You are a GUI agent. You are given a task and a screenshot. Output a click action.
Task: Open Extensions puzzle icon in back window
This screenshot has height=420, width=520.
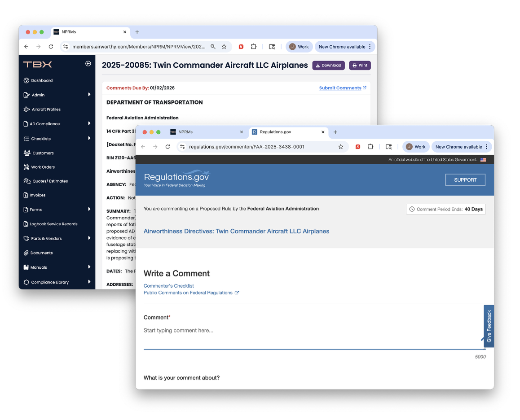click(x=254, y=47)
